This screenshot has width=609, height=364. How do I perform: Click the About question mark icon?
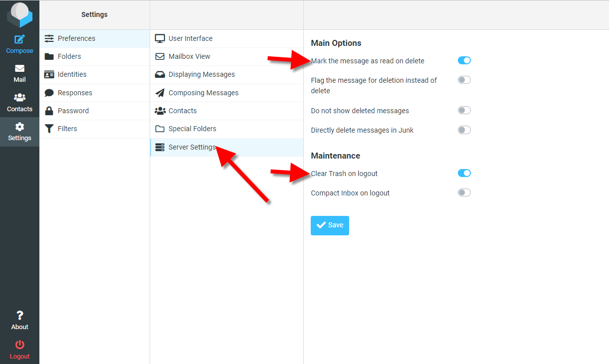coord(19,315)
